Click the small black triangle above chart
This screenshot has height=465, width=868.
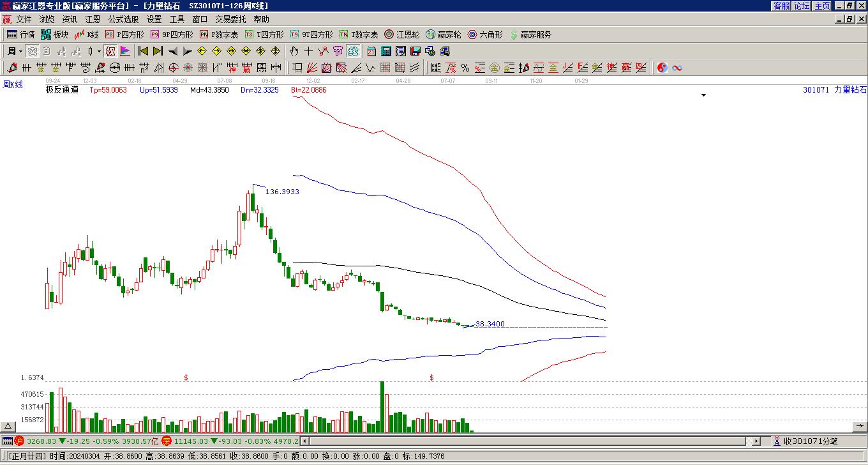click(704, 95)
